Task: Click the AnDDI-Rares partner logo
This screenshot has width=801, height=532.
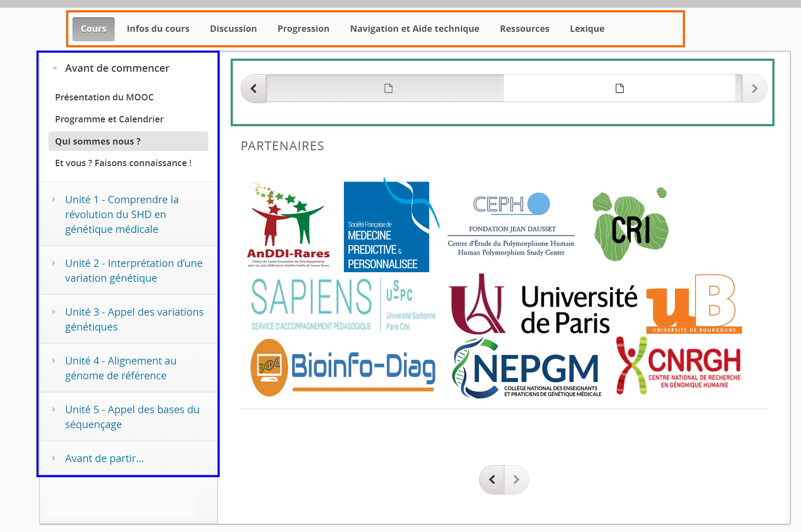Action: (288, 225)
